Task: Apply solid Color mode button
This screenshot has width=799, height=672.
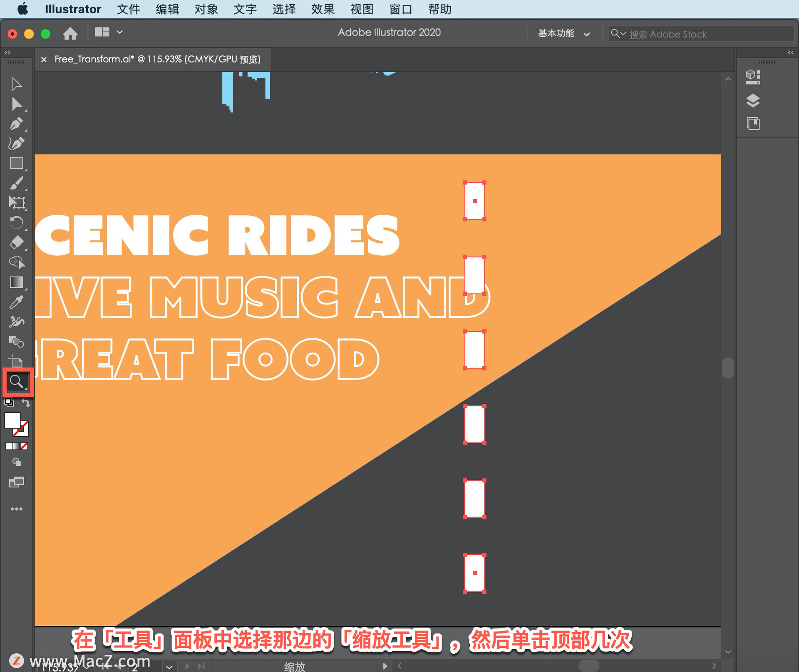Action: (9, 446)
